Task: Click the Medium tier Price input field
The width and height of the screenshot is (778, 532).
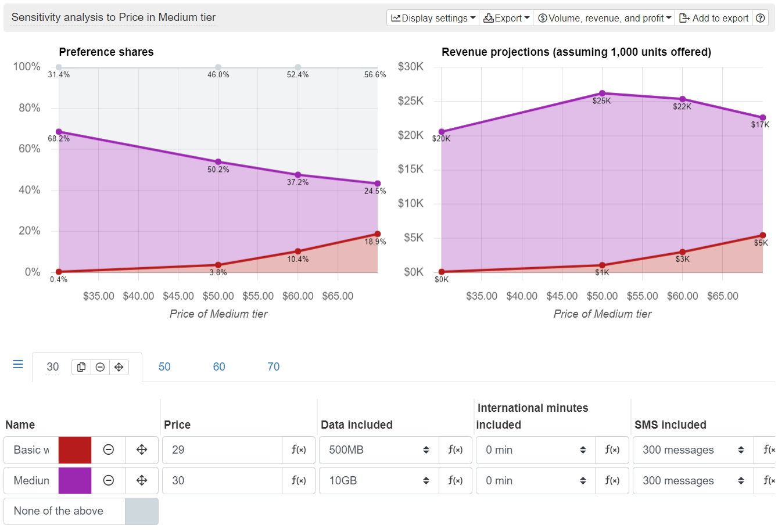Action: 222,481
